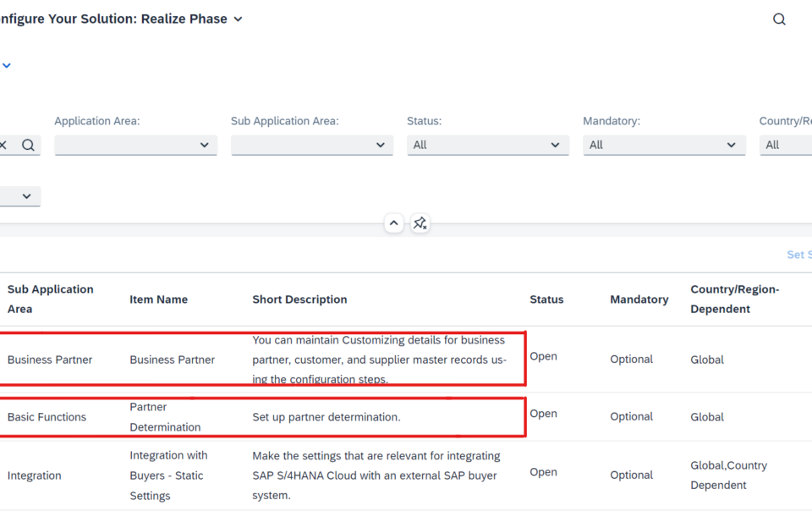
Task: Click Open status of Partner Determination row
Action: pos(543,414)
